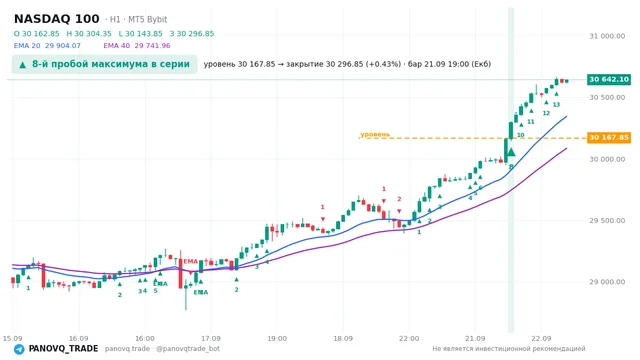
Task: Click the NASDAQ 100 chart title
Action: (x=57, y=19)
